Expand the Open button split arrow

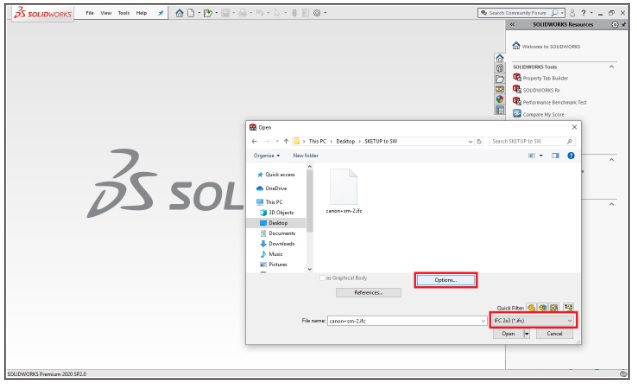526,334
